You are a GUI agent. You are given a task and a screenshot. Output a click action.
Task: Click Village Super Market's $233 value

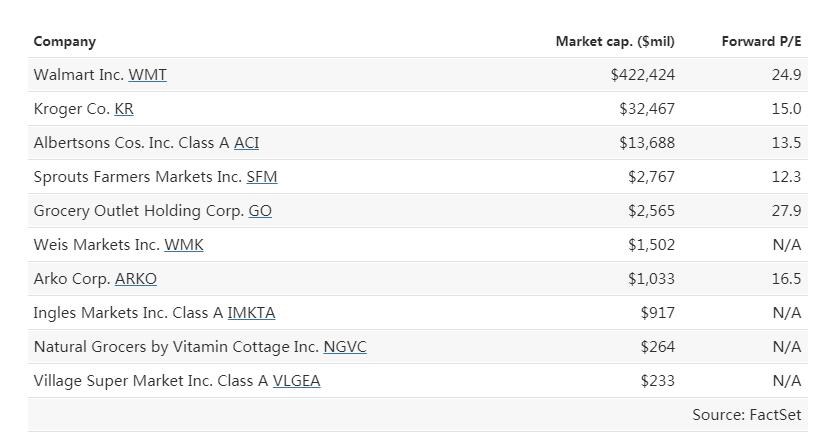point(658,381)
